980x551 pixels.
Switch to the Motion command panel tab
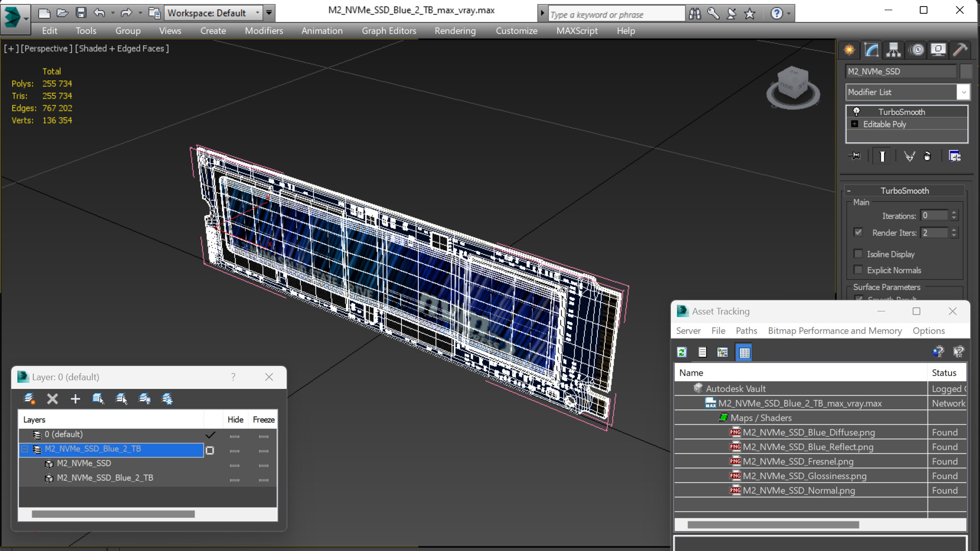click(x=917, y=50)
